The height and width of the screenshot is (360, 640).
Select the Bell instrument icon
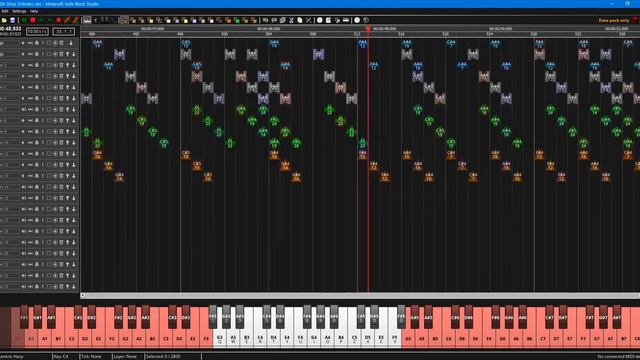click(185, 20)
